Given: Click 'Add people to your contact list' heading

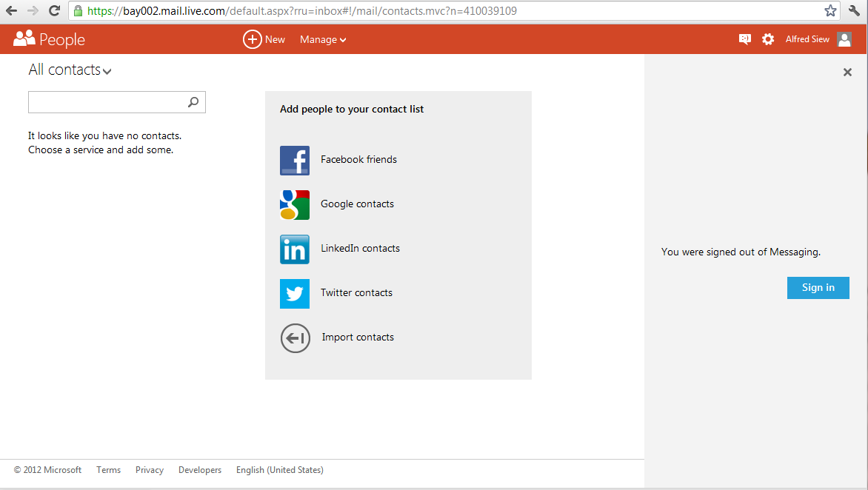Looking at the screenshot, I should pos(352,109).
